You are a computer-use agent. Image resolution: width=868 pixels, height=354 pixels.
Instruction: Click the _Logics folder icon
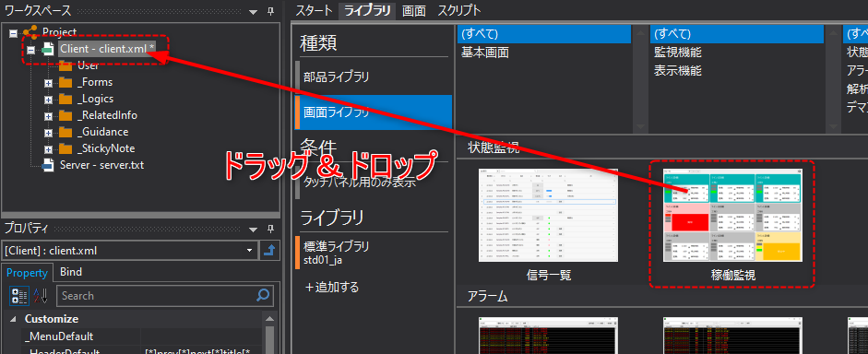pyautogui.click(x=65, y=100)
